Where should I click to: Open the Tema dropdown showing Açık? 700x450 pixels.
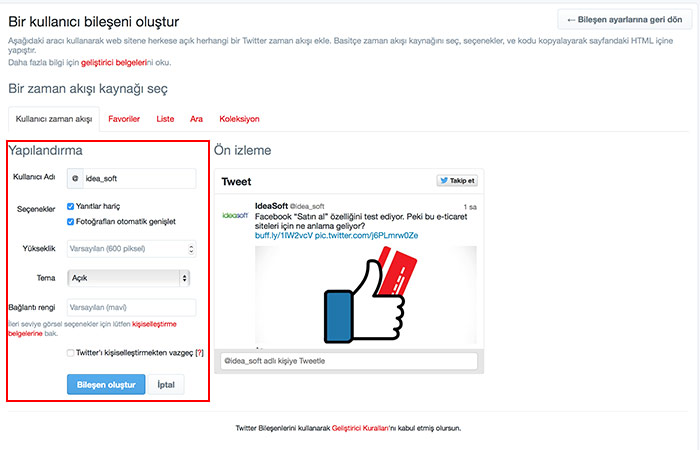click(129, 278)
